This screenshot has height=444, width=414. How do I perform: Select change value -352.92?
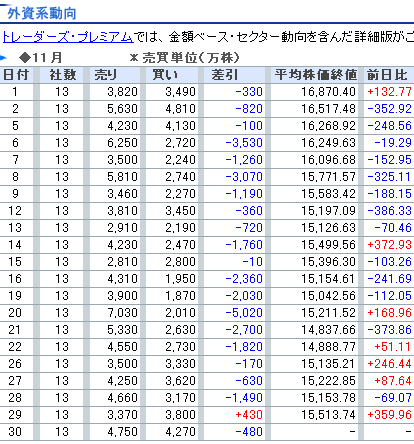point(389,109)
